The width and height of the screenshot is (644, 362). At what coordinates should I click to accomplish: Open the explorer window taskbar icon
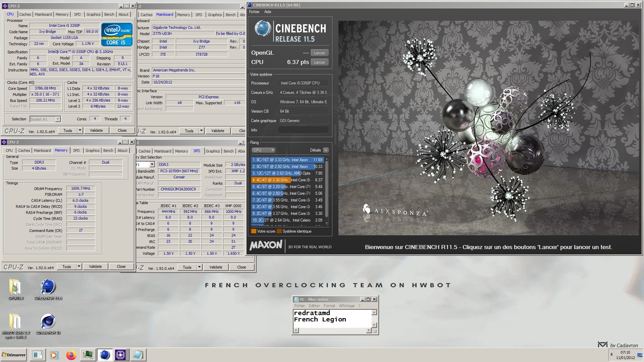38,355
